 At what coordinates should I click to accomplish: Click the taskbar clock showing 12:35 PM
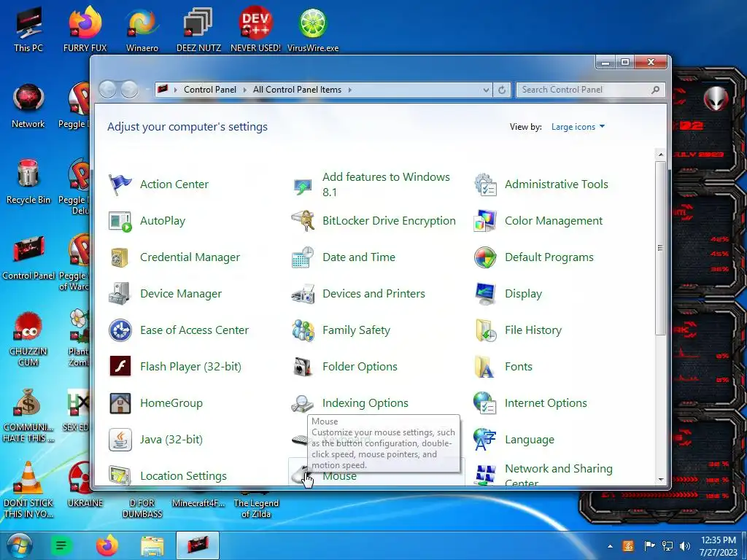719,546
